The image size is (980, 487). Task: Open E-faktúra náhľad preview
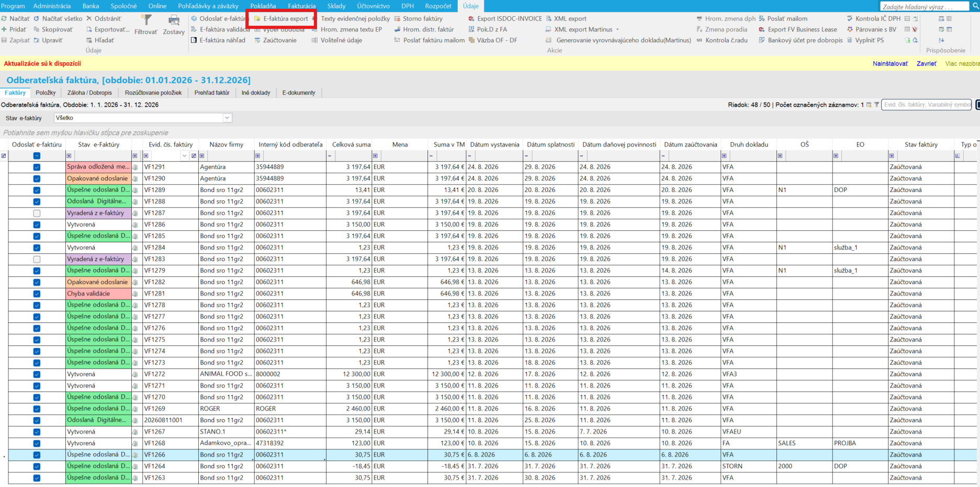[x=218, y=40]
